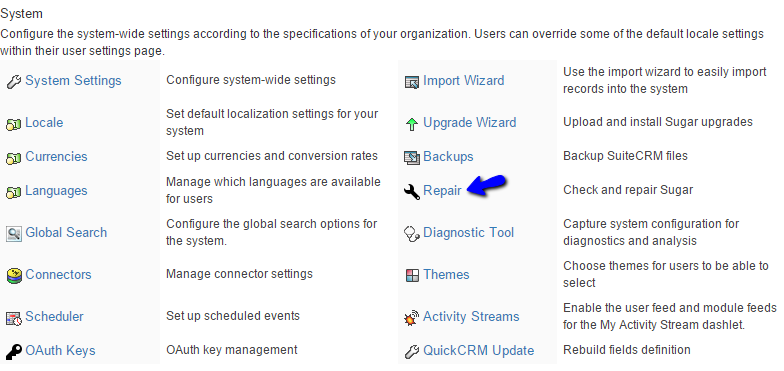Select the Repair link
Image resolution: width=784 pixels, height=371 pixels.
[x=442, y=190]
